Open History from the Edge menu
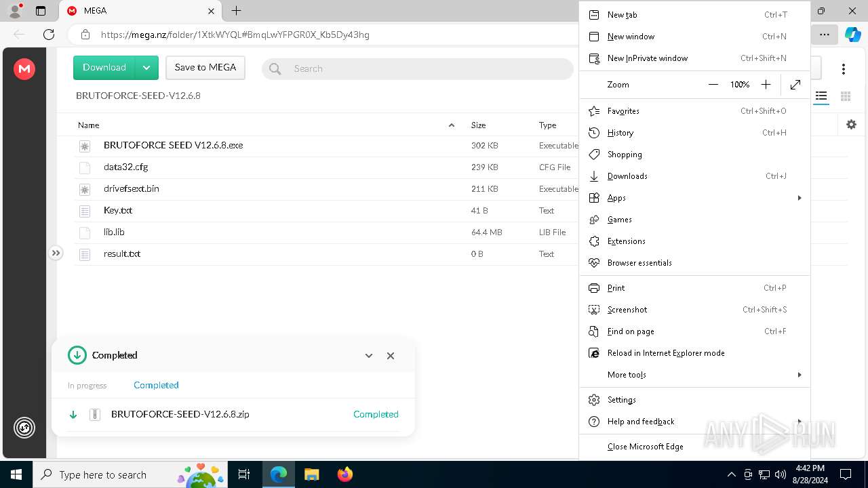The width and height of the screenshot is (868, 488). (695, 133)
